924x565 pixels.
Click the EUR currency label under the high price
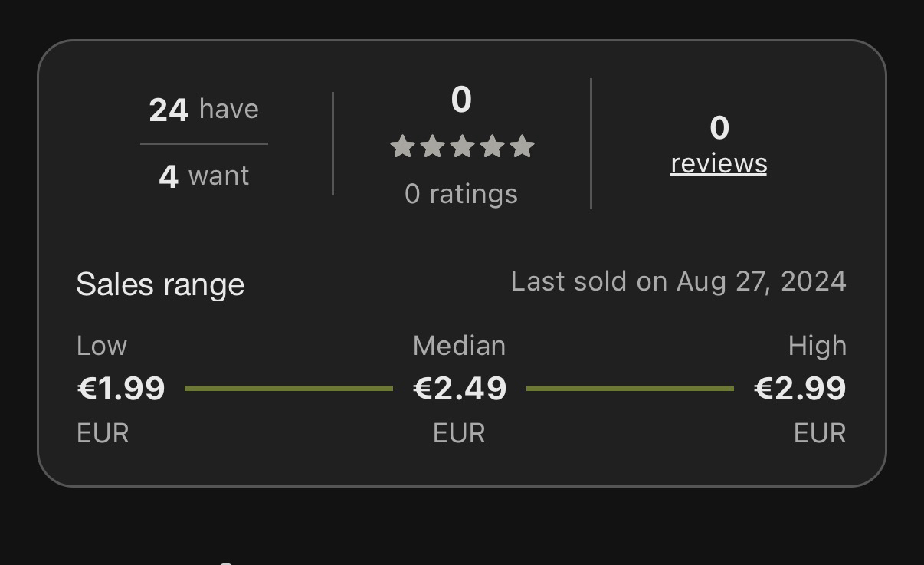coord(820,434)
